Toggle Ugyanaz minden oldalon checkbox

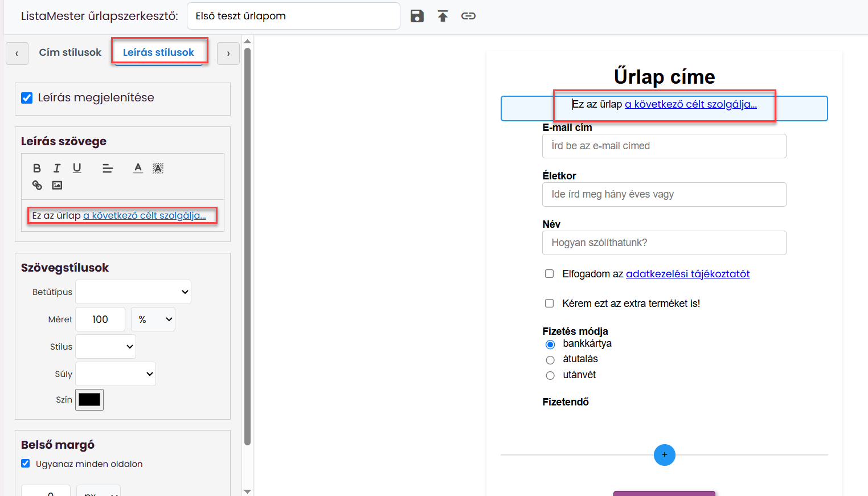coord(26,464)
